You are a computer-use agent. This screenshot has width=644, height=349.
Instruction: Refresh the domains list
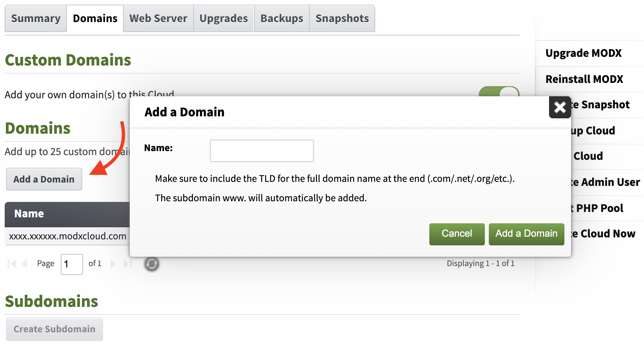(x=152, y=264)
